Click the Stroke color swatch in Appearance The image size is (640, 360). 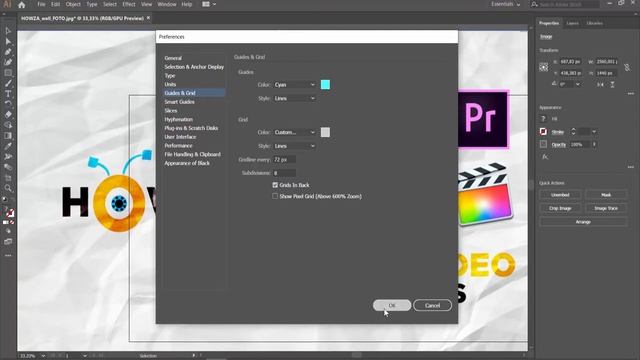(543, 131)
